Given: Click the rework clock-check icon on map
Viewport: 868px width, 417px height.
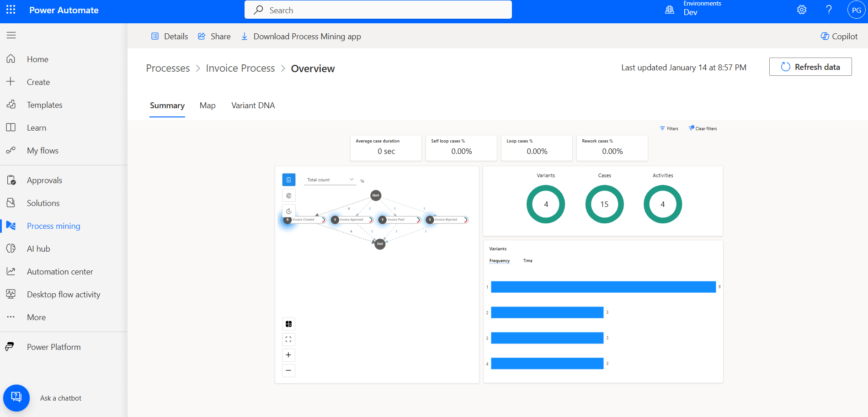Looking at the screenshot, I should 288,211.
